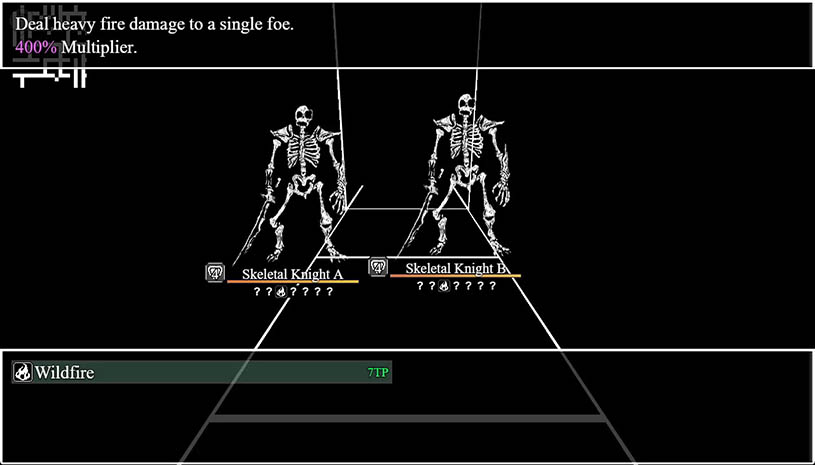This screenshot has width=815, height=465.
Task: Click the fire damage skill description text
Action: 154,24
